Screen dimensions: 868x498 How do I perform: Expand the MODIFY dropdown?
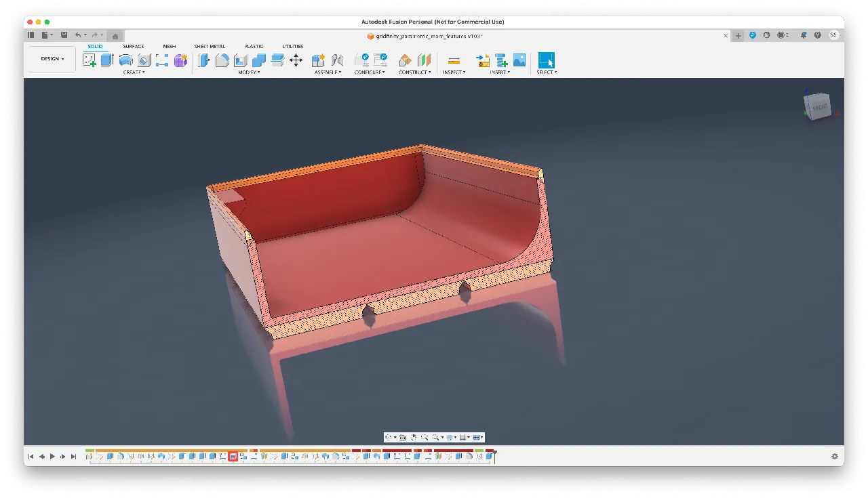pyautogui.click(x=248, y=72)
